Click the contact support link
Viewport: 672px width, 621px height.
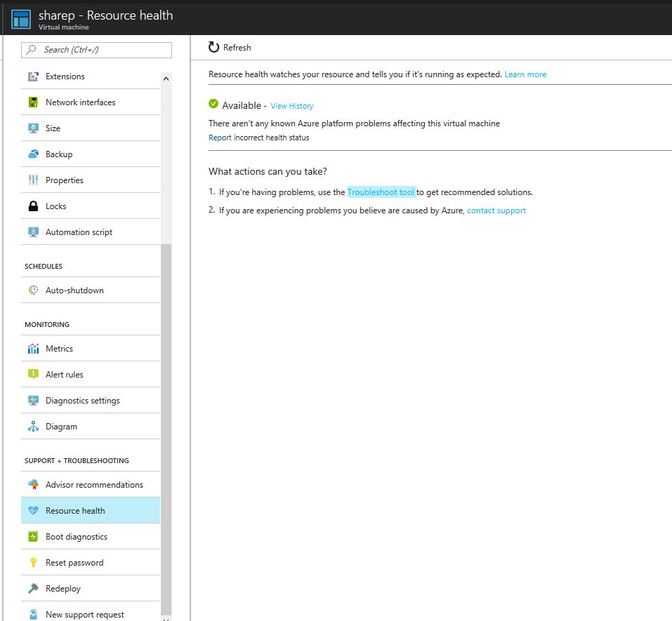pyautogui.click(x=496, y=211)
